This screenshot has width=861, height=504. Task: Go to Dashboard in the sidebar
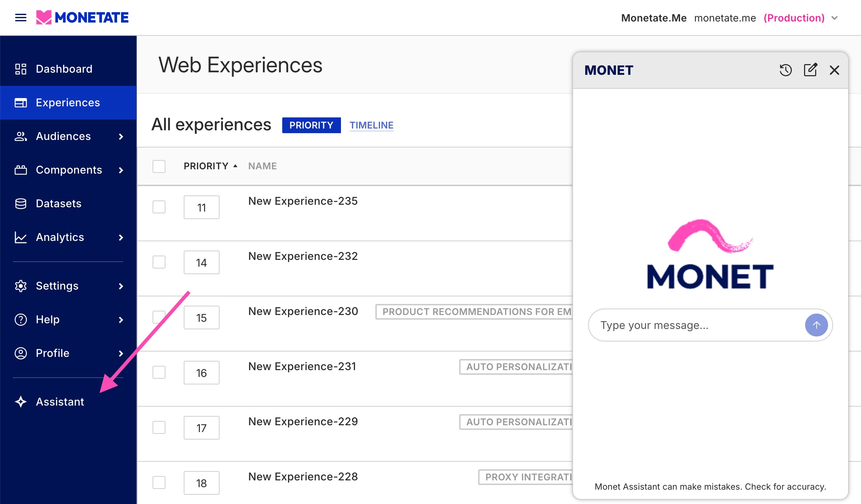(x=64, y=69)
